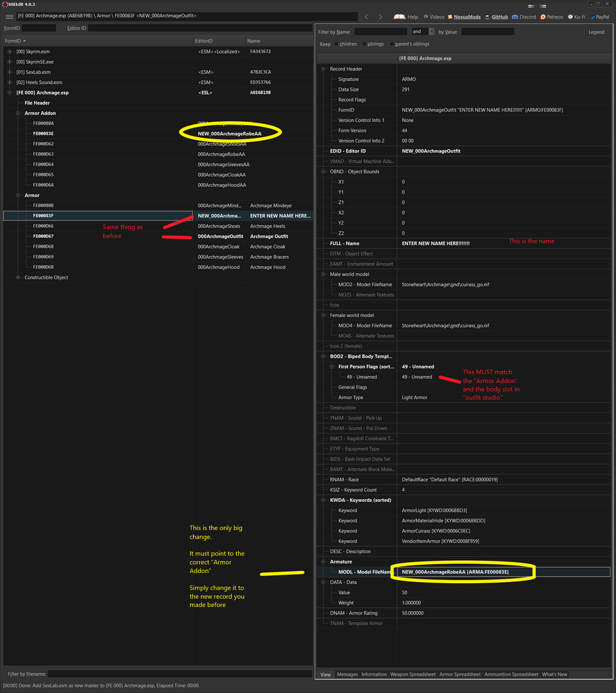
Task: Collapse the Female world model section
Action: 323,315
